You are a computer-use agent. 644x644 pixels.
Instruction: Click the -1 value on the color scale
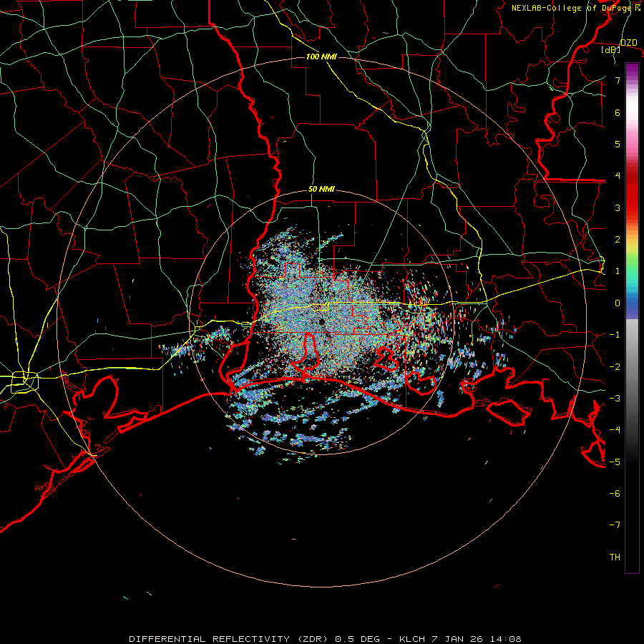[615, 335]
